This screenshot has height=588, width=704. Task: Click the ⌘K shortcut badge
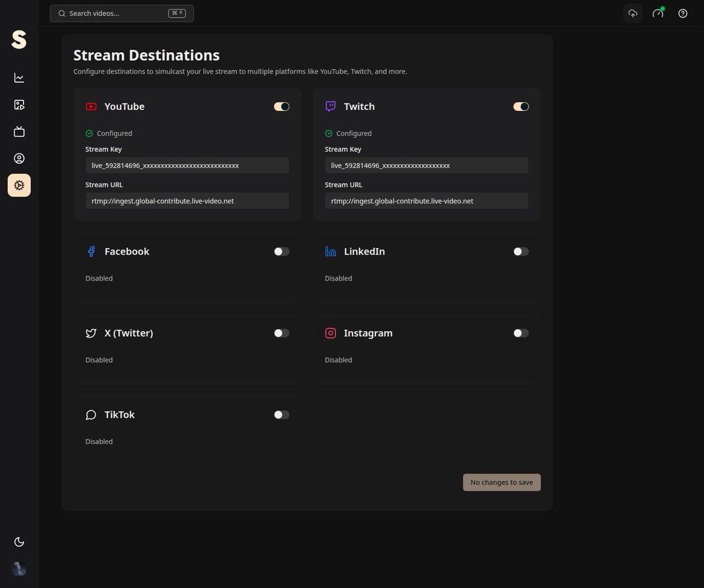pos(177,13)
